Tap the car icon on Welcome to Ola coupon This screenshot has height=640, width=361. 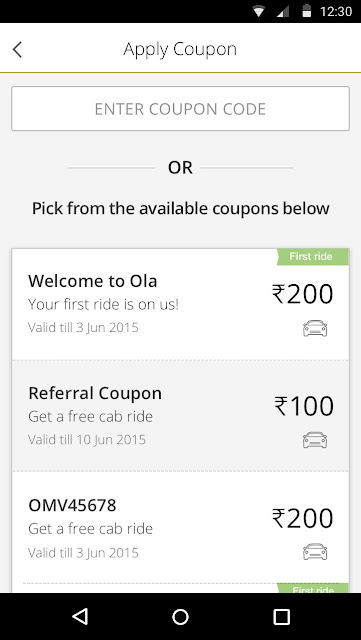click(x=315, y=329)
